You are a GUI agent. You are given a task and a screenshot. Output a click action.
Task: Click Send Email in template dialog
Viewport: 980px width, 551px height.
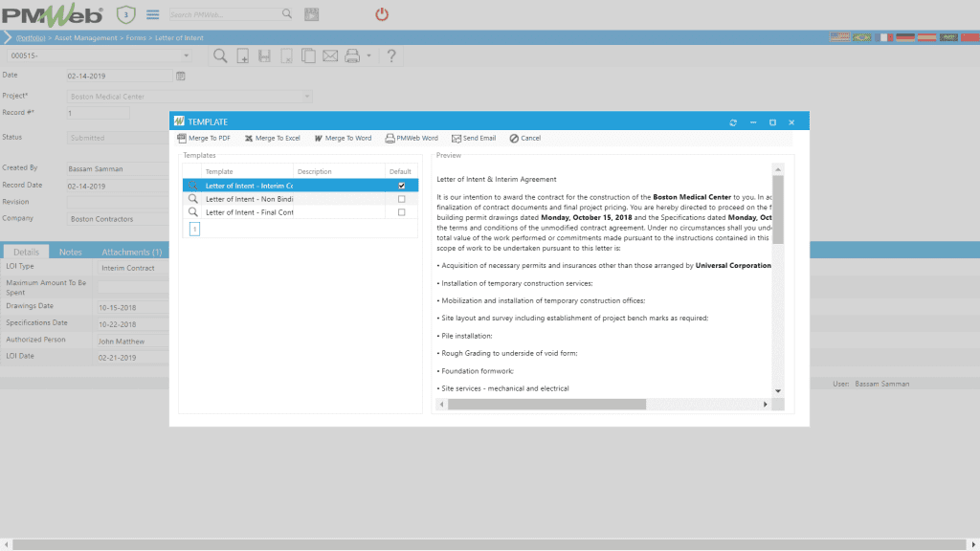point(474,138)
